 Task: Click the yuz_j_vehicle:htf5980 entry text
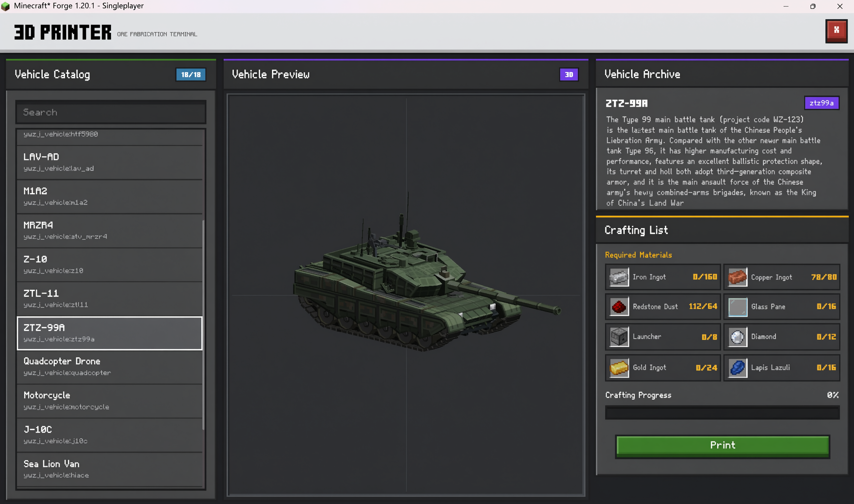pos(61,134)
